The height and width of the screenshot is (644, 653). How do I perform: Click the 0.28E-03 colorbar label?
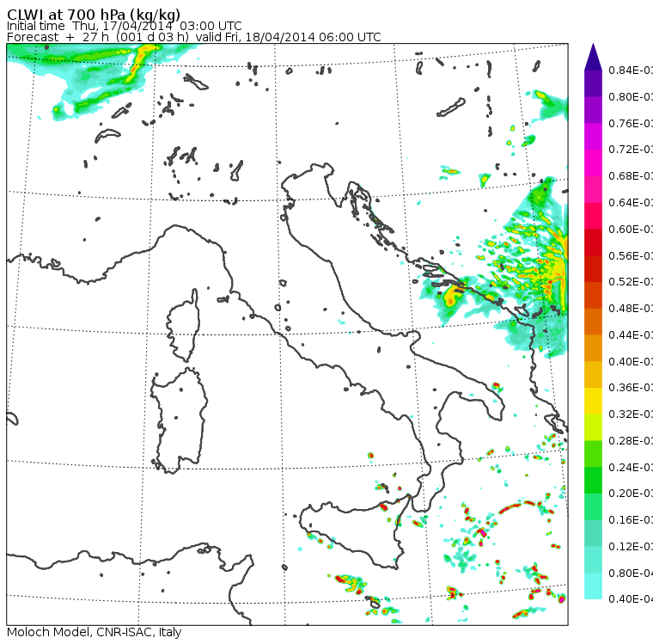631,440
